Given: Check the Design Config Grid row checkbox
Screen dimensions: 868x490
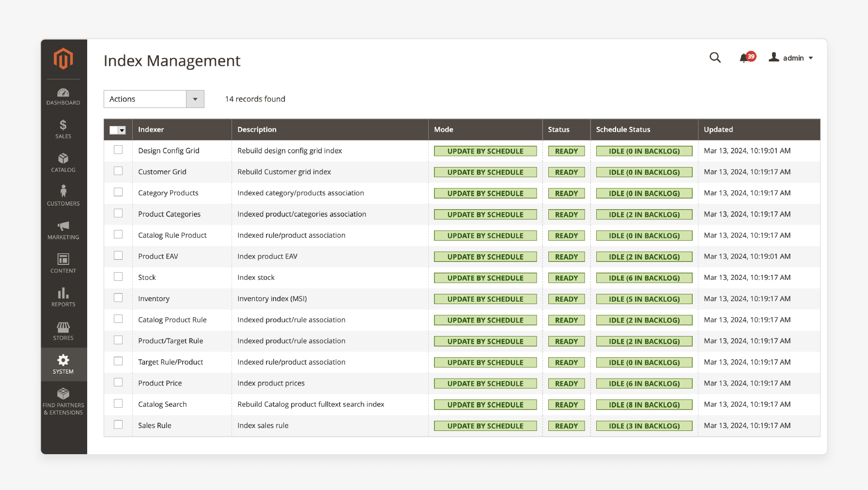Looking at the screenshot, I should pos(118,150).
